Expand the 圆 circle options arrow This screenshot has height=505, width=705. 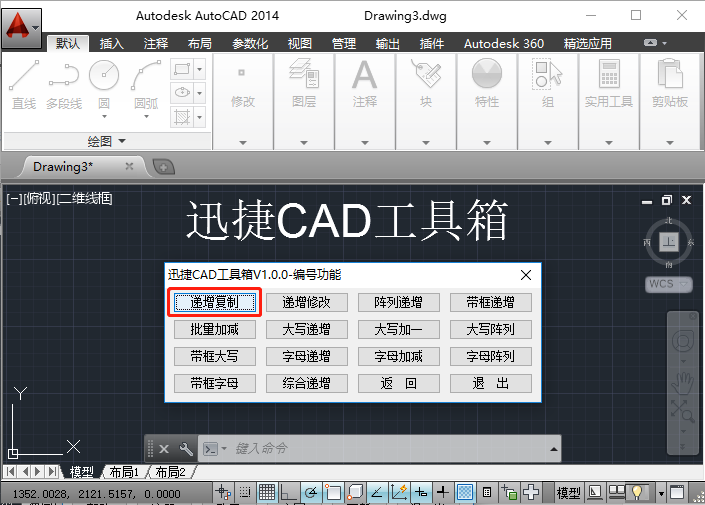pyautogui.click(x=104, y=116)
